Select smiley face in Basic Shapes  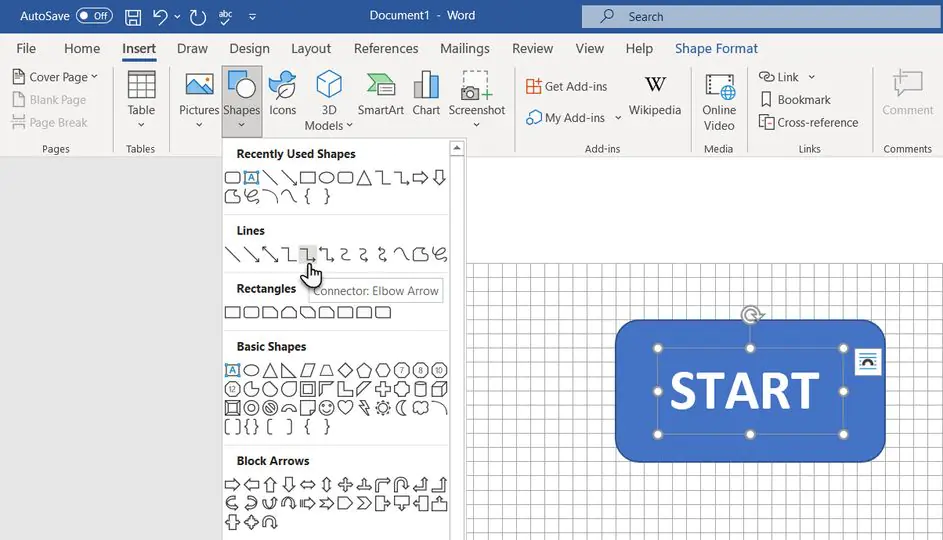tap(326, 407)
